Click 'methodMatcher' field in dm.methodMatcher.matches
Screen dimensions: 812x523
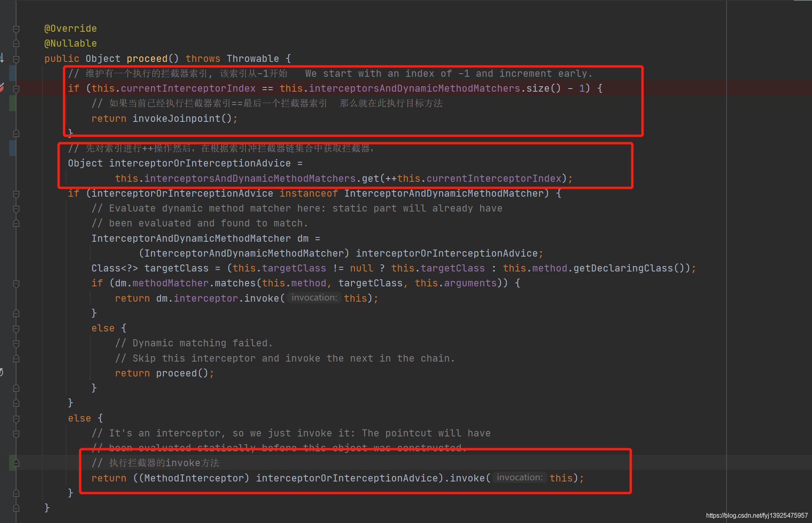[170, 283]
